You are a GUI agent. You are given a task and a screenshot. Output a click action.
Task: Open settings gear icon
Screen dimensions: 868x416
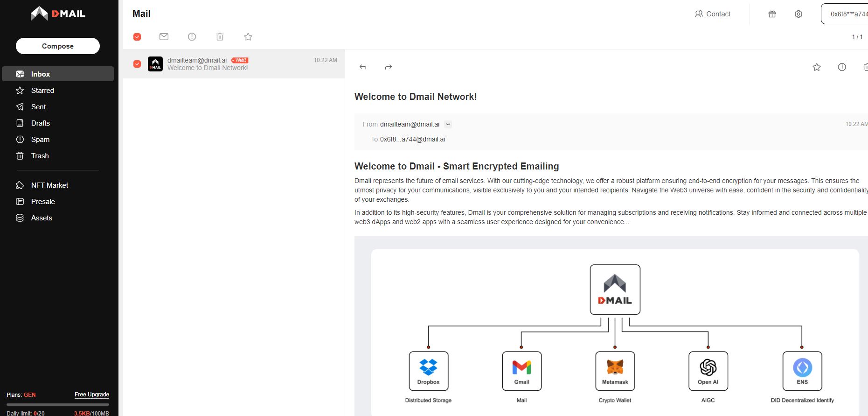[799, 14]
